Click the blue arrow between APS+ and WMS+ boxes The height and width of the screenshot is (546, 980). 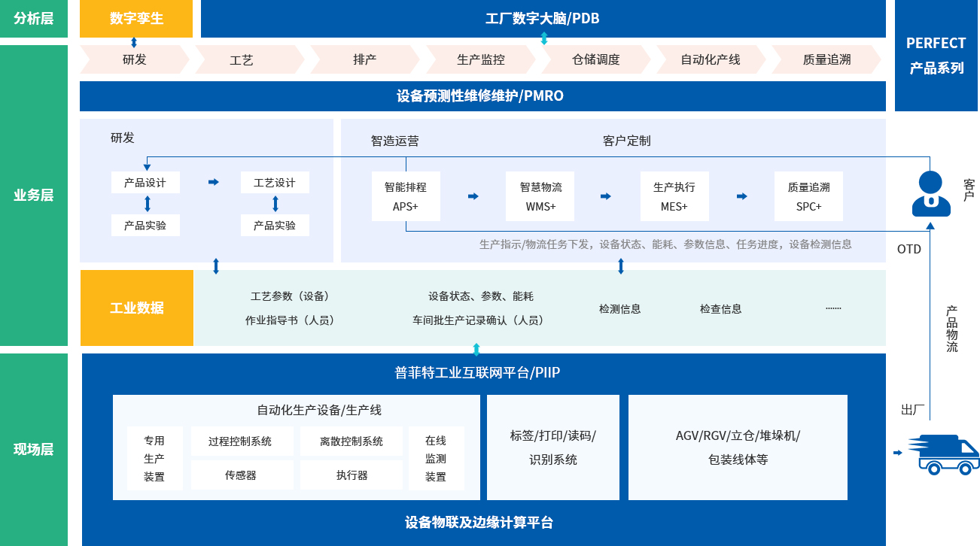coord(473,195)
